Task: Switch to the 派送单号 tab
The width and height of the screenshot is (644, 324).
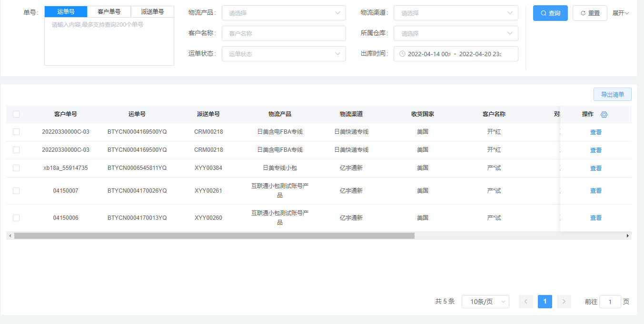Action: (152, 12)
